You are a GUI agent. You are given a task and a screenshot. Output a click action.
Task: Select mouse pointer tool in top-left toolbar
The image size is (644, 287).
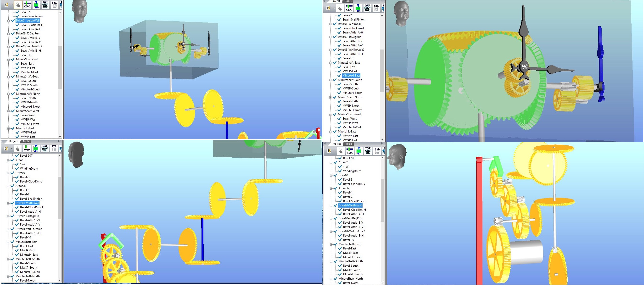pos(18,5)
